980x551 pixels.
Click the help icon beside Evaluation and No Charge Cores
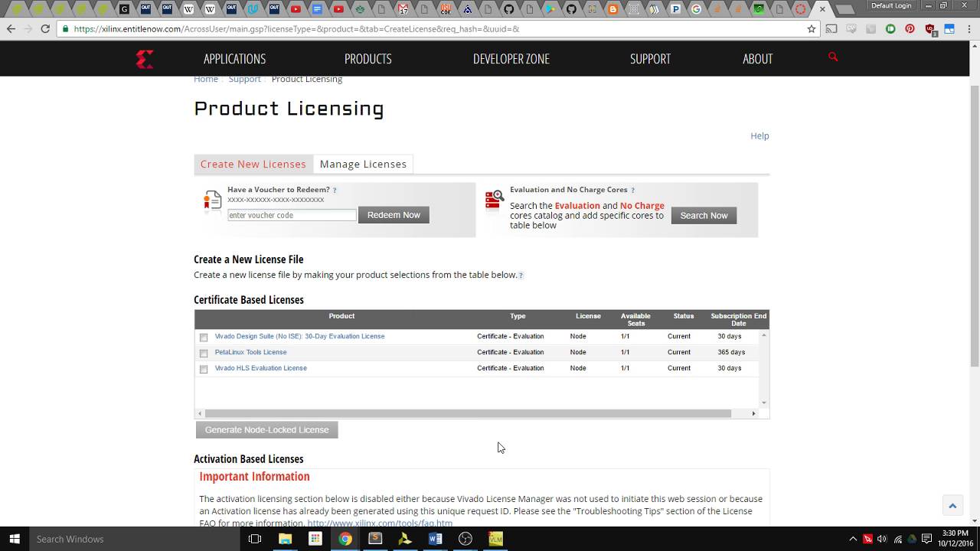(632, 191)
